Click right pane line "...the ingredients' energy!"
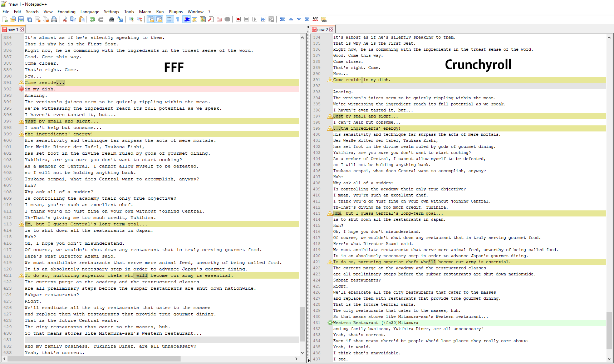Viewport: 614px width, 364px height. [470, 128]
